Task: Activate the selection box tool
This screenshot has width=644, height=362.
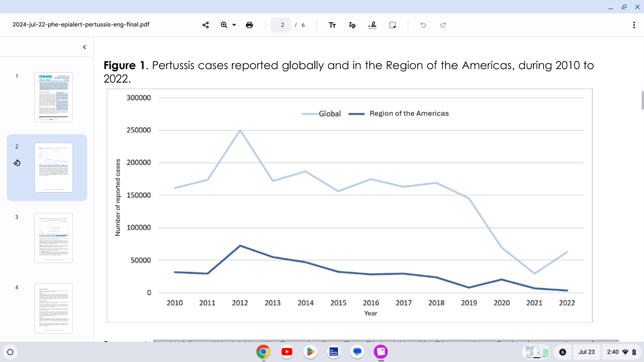Action: point(392,25)
